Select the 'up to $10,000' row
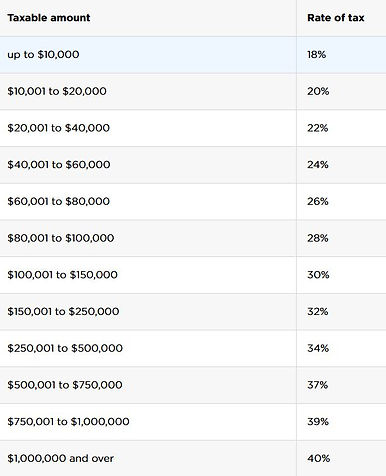The height and width of the screenshot is (476, 386). click(x=193, y=55)
